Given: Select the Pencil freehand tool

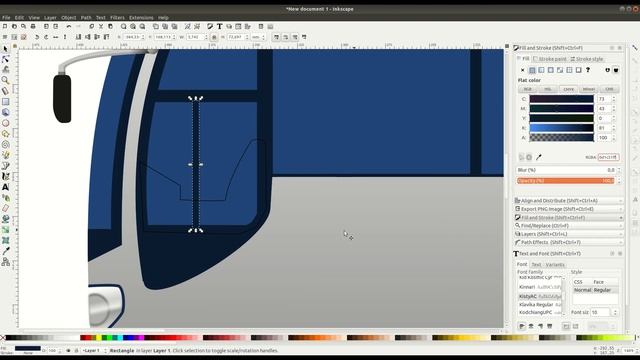Looking at the screenshot, I should coord(5,155).
